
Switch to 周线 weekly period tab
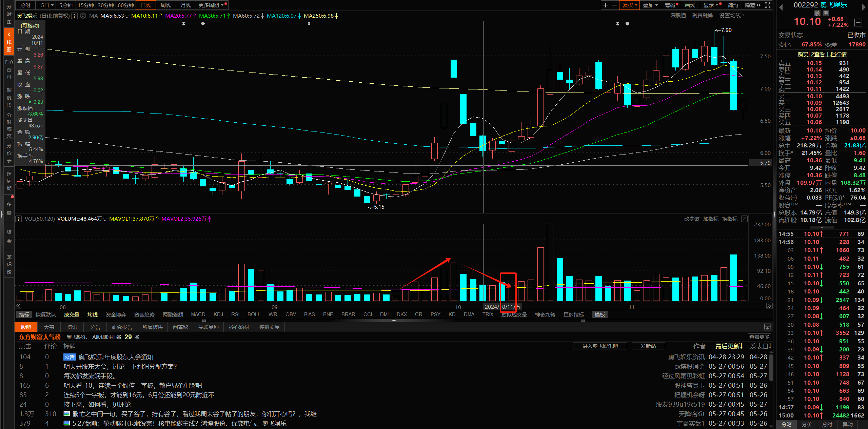click(x=165, y=5)
